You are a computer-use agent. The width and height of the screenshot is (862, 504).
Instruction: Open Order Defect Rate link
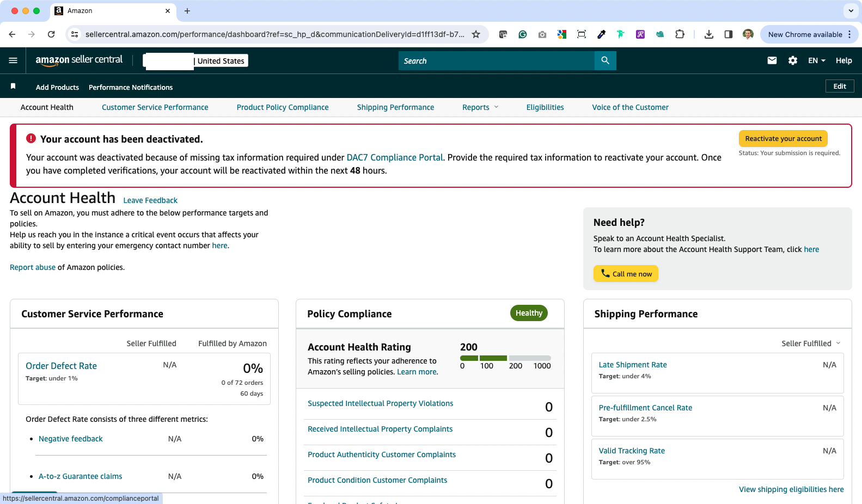point(61,366)
